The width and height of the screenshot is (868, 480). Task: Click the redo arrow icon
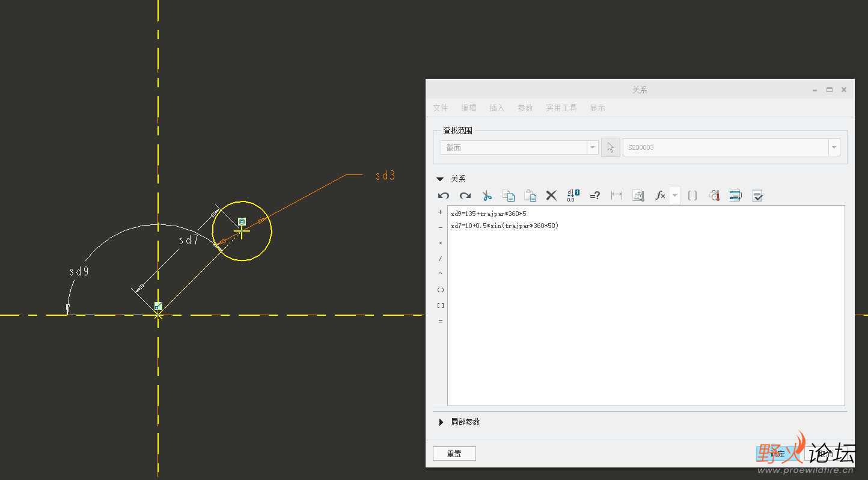pyautogui.click(x=465, y=195)
